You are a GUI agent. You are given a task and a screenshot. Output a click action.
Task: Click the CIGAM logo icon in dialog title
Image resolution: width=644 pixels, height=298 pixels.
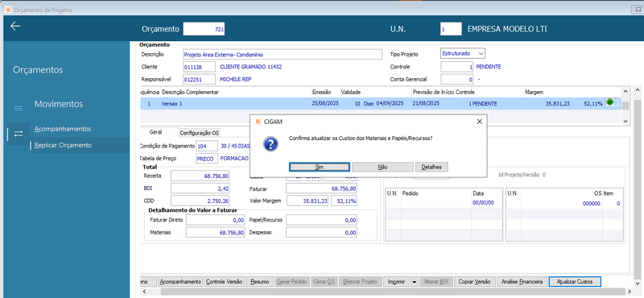tap(258, 122)
